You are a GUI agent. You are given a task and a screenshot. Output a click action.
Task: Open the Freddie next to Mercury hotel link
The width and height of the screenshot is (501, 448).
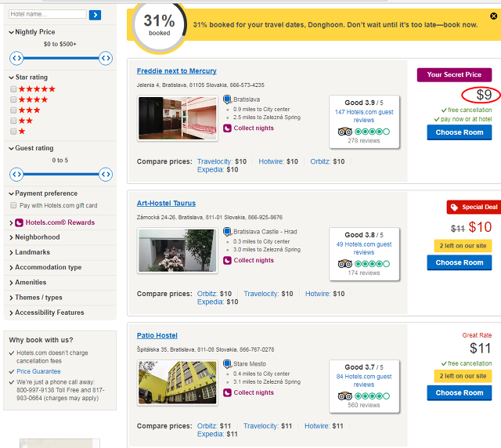[177, 71]
